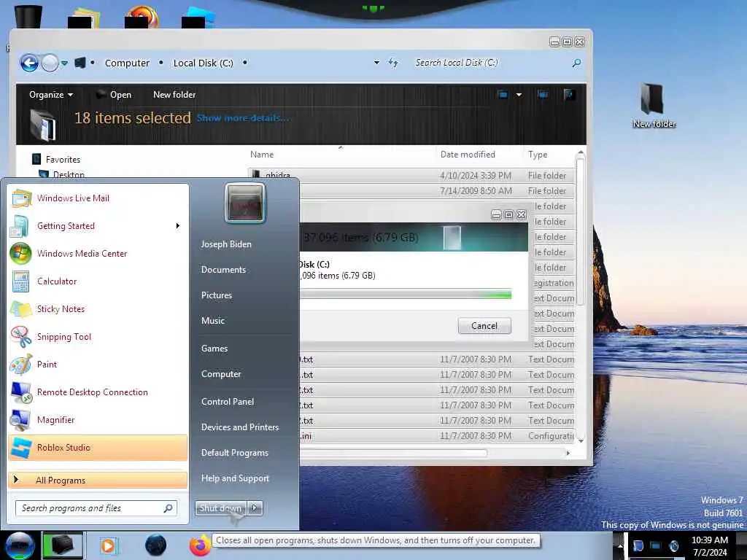Image resolution: width=747 pixels, height=560 pixels.
Task: Launch Getting Started program
Action: click(x=98, y=226)
